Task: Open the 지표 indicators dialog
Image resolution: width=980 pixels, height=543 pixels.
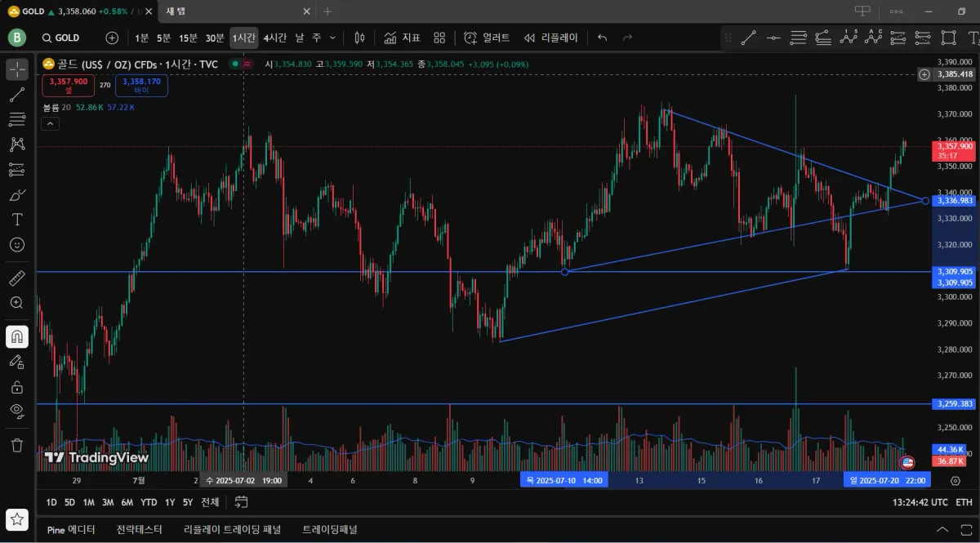Action: point(402,38)
